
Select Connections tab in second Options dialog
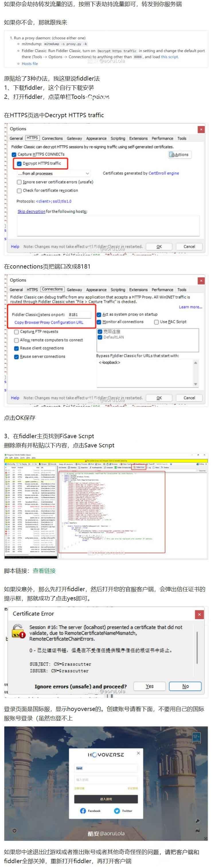(x=52, y=289)
